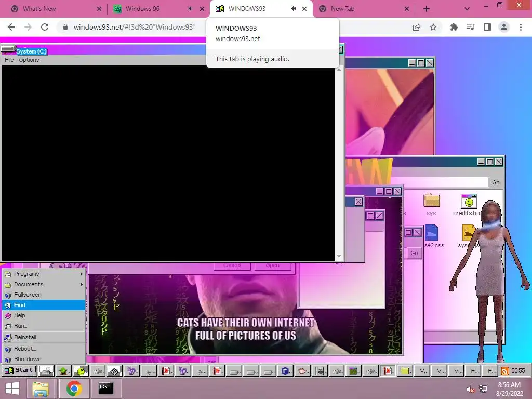Screen dimensions: 532x399
Task: Click the orange RSS feed tray icon
Action: (x=504, y=371)
